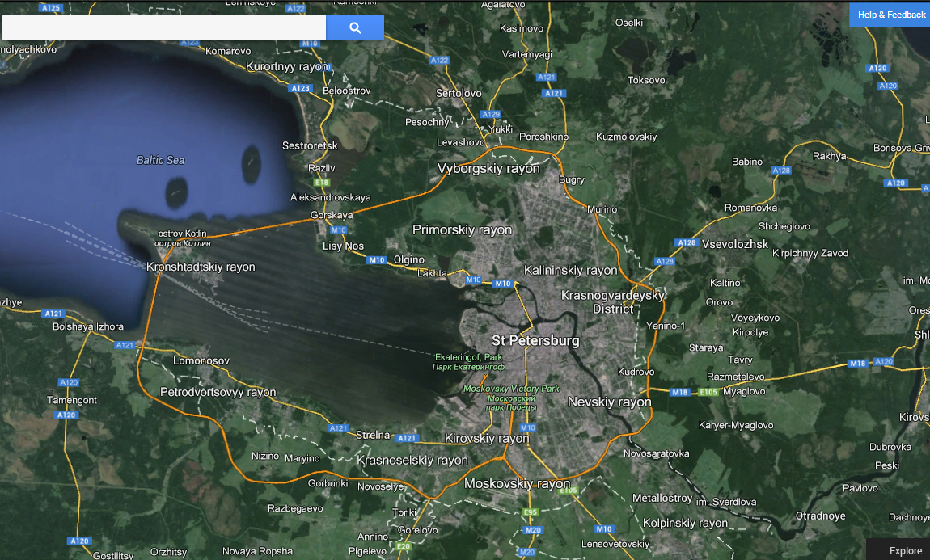Select the Lisy Nos label
The height and width of the screenshot is (560, 930).
(x=343, y=246)
